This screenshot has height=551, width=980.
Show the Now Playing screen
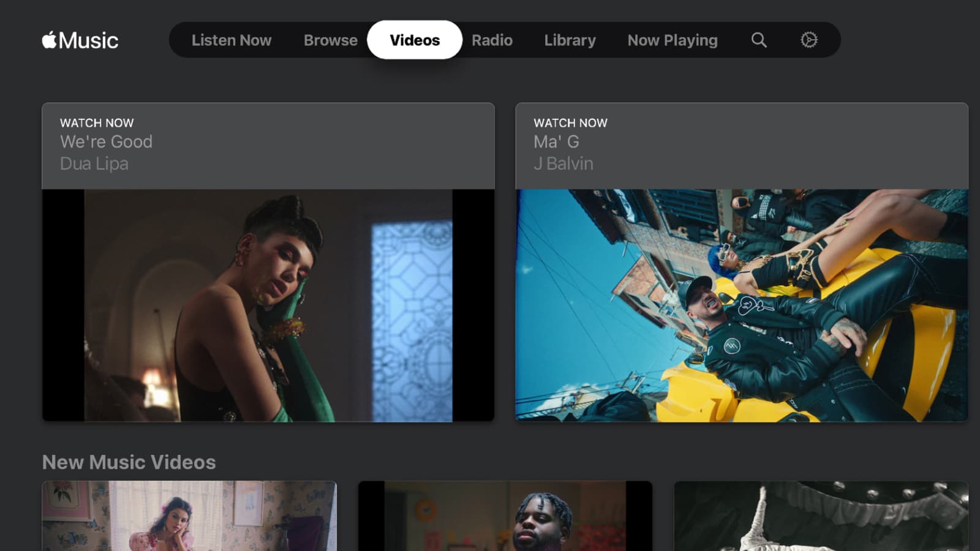(x=672, y=40)
